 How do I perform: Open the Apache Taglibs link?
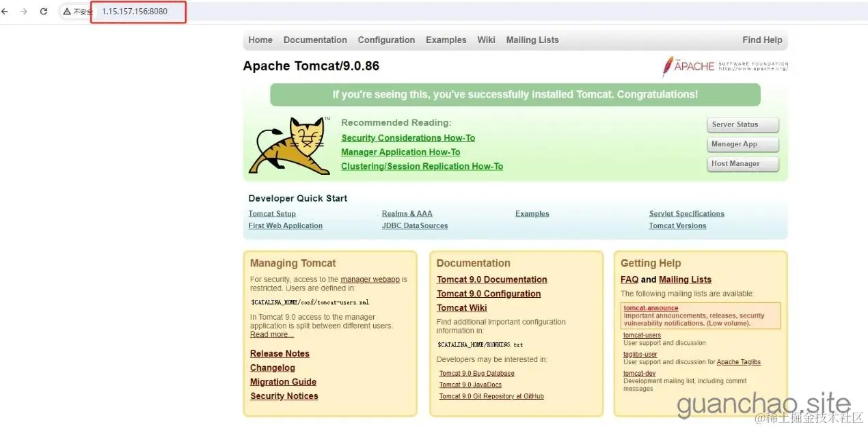739,362
